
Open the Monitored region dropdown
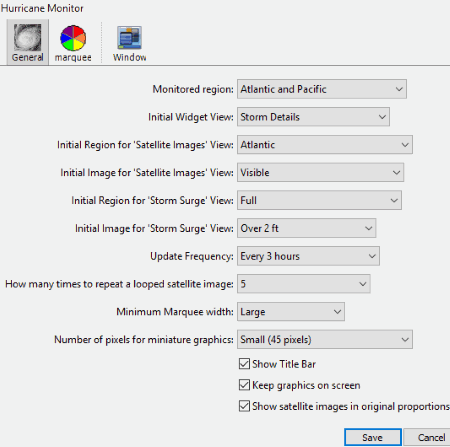coord(322,89)
